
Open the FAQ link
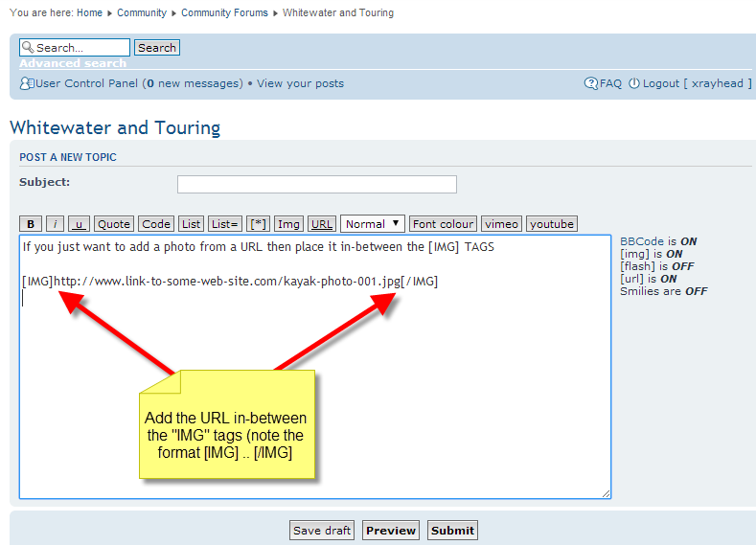(610, 83)
